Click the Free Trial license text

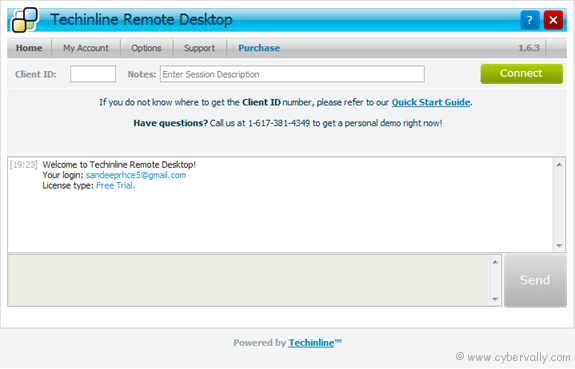(116, 186)
